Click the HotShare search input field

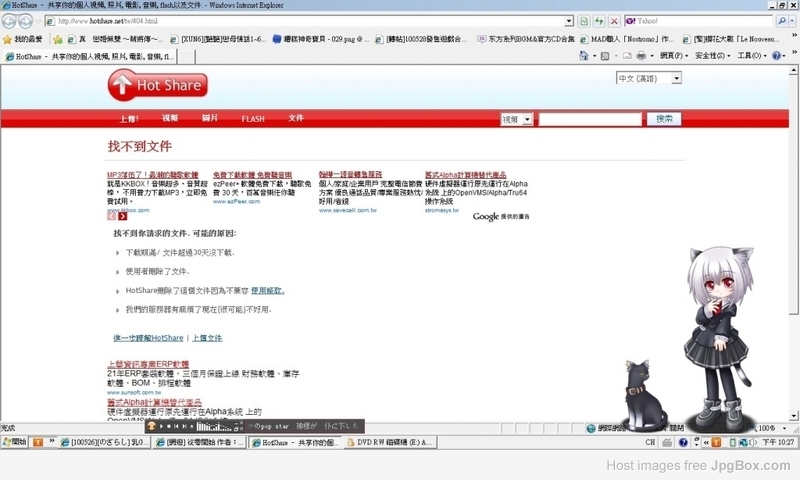[x=590, y=119]
